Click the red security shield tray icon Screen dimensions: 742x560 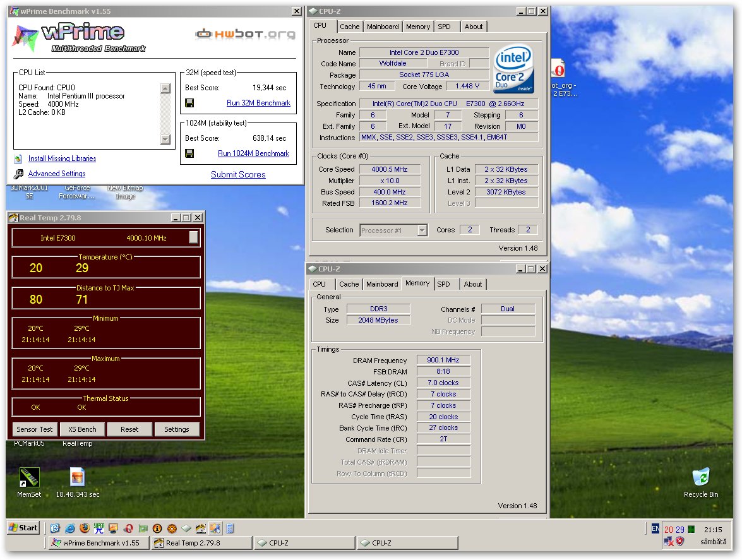click(x=680, y=541)
